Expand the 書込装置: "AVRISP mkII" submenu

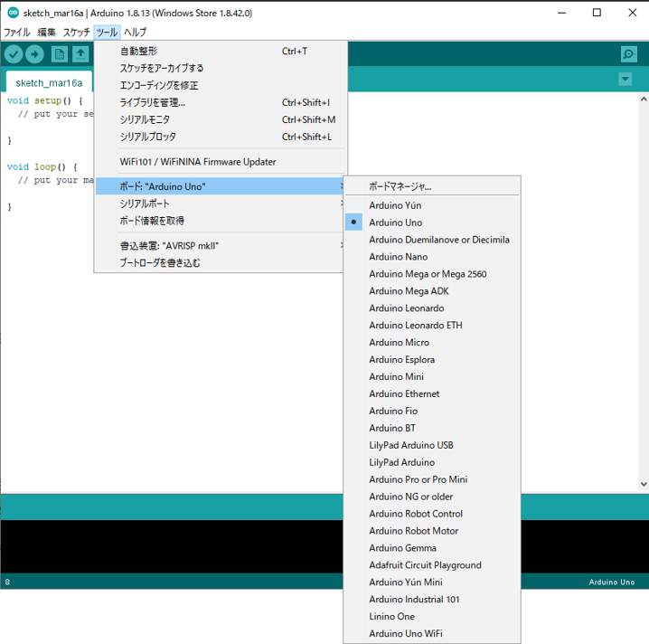[221, 246]
